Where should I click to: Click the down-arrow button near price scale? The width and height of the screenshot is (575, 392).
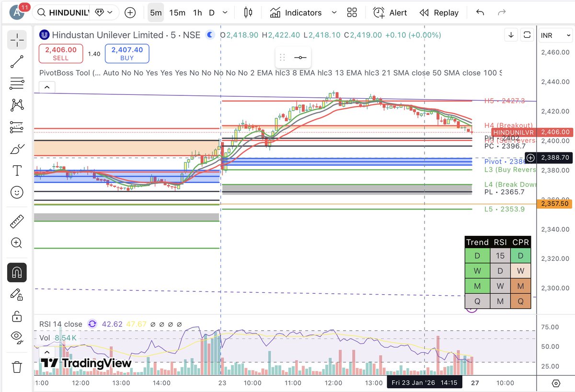(511, 35)
